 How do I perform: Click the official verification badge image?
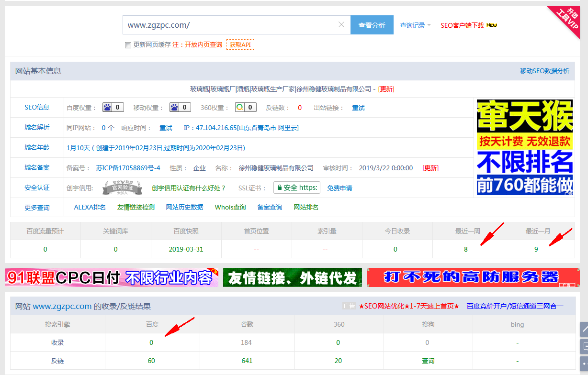click(122, 188)
